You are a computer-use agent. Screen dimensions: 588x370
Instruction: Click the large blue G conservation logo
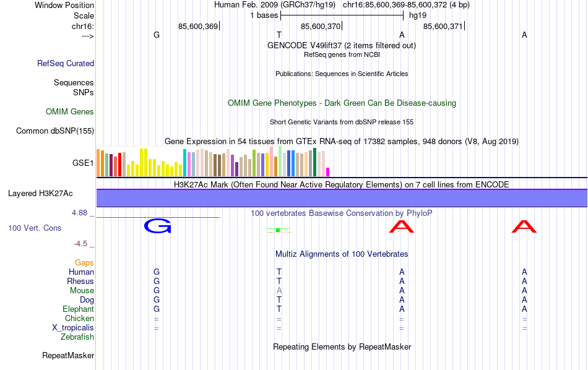pyautogui.click(x=157, y=226)
